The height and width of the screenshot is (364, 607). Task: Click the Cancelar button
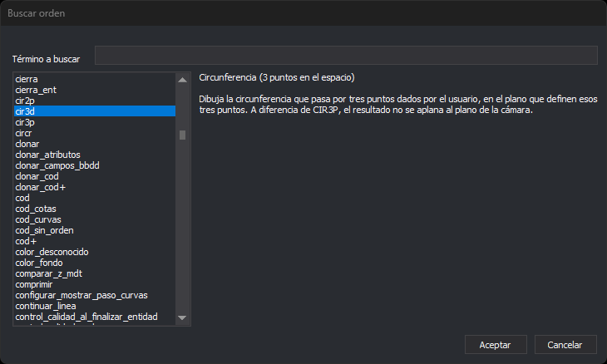tap(565, 345)
